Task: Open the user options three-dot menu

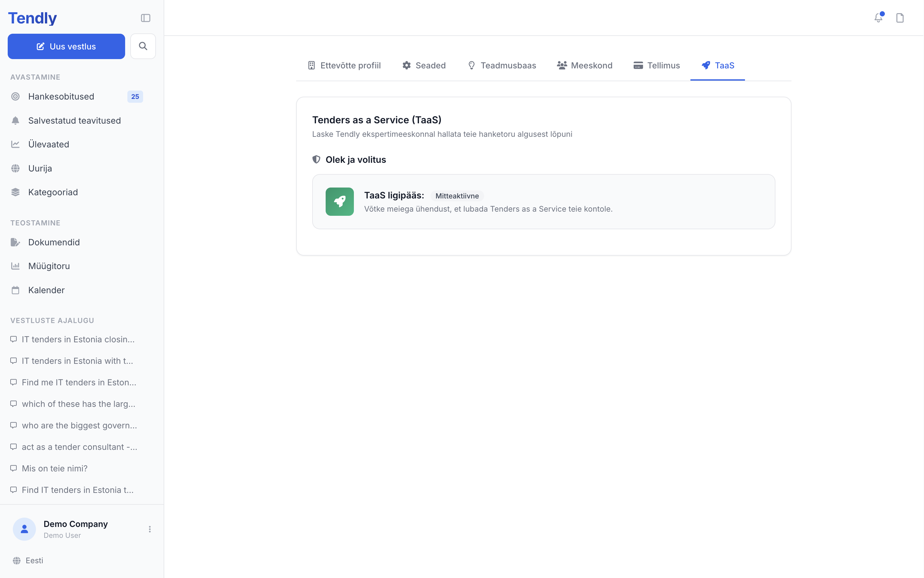Action: 150,529
